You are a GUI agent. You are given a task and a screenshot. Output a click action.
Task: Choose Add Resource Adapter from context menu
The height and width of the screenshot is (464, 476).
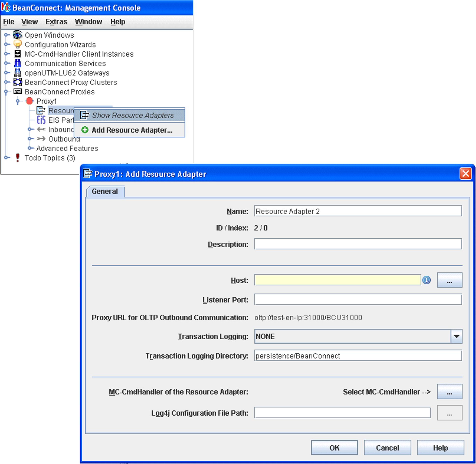(132, 130)
